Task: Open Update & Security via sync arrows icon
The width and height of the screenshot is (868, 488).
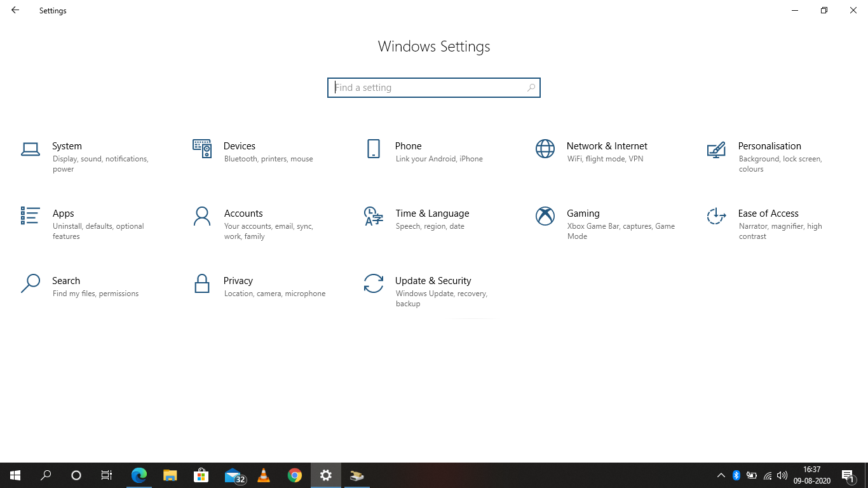Action: pos(374,283)
